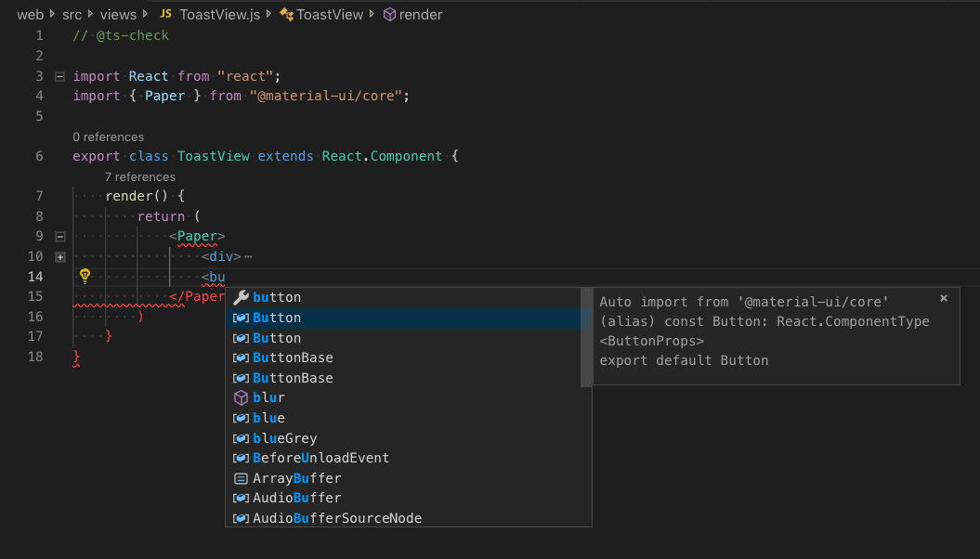Open the 7 references code lens

coord(139,176)
